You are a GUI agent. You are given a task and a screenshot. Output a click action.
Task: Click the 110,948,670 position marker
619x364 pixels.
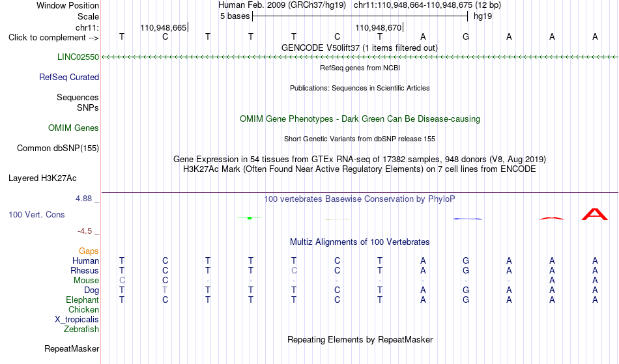point(379,27)
